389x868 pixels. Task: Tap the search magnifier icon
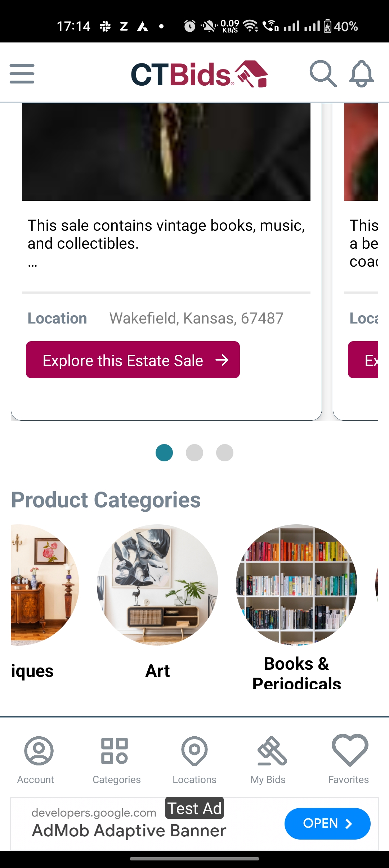point(323,74)
